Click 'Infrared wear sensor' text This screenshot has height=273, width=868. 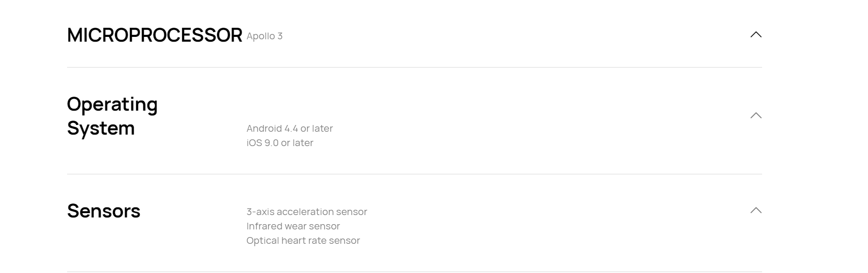pyautogui.click(x=293, y=226)
